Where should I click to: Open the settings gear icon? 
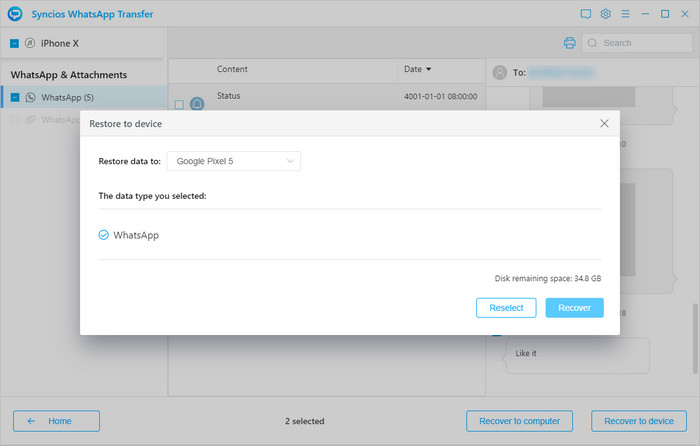[x=605, y=14]
